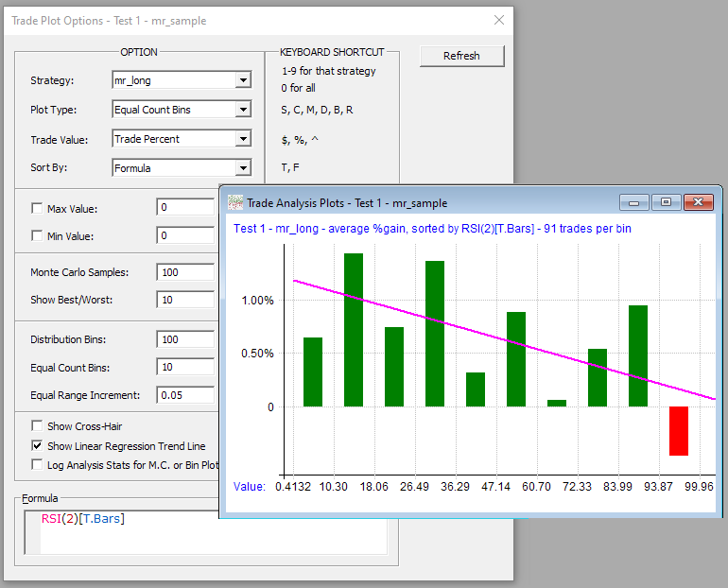The width and height of the screenshot is (728, 588).
Task: Enable the Min Value checkbox
Action: point(38,236)
